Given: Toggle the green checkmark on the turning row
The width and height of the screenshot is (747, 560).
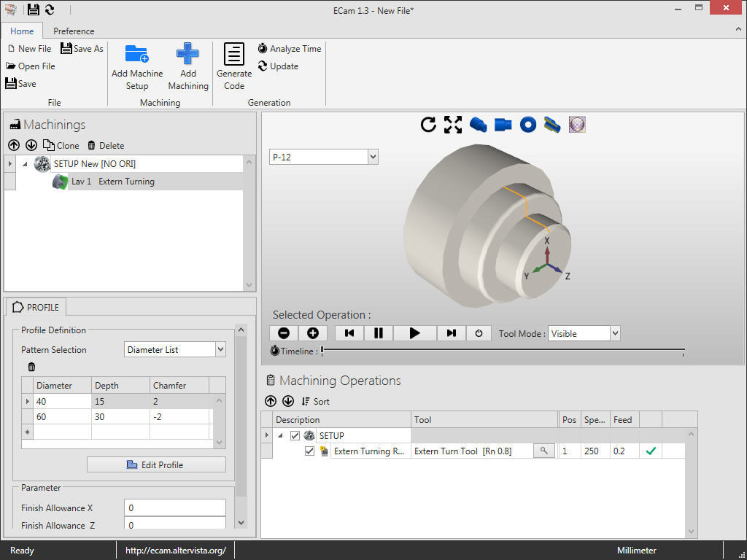Looking at the screenshot, I should [x=650, y=451].
